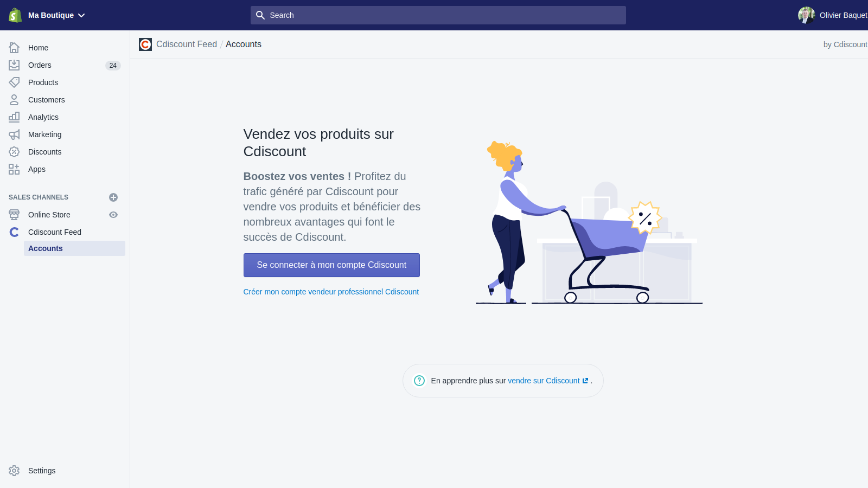View Online Store with eye icon
This screenshot has height=488, width=868.
pos(113,215)
